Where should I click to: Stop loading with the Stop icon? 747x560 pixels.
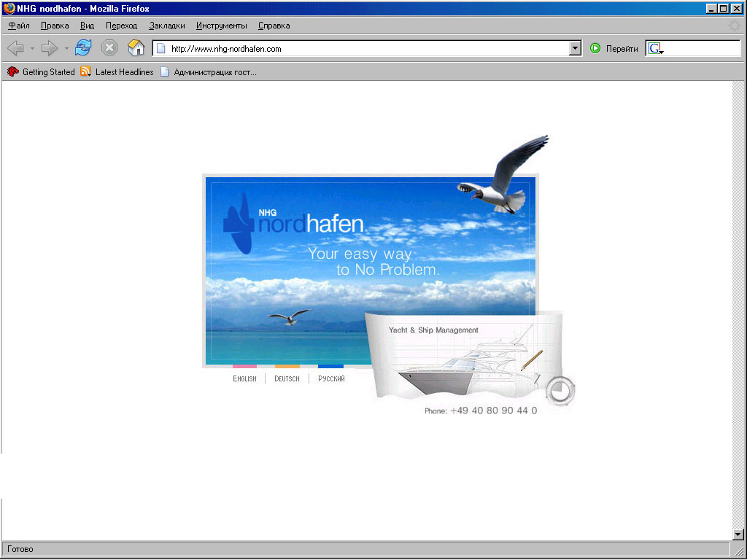(109, 47)
